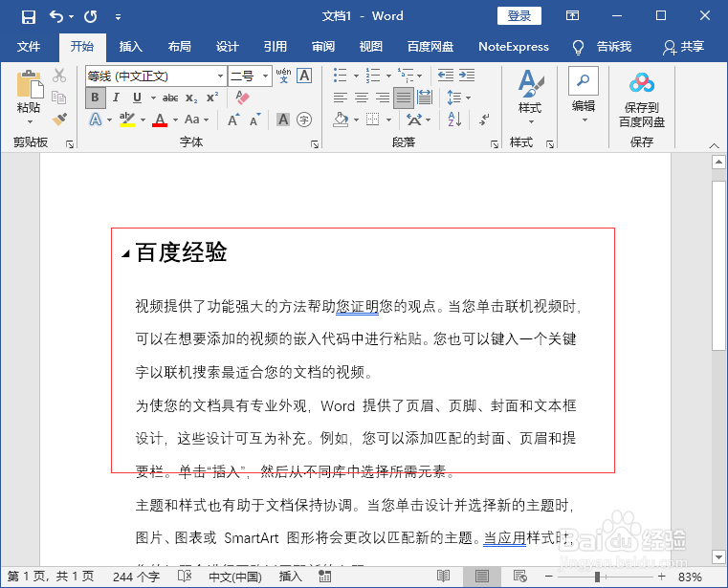
Task: Toggle superscript formatting
Action: click(x=212, y=98)
